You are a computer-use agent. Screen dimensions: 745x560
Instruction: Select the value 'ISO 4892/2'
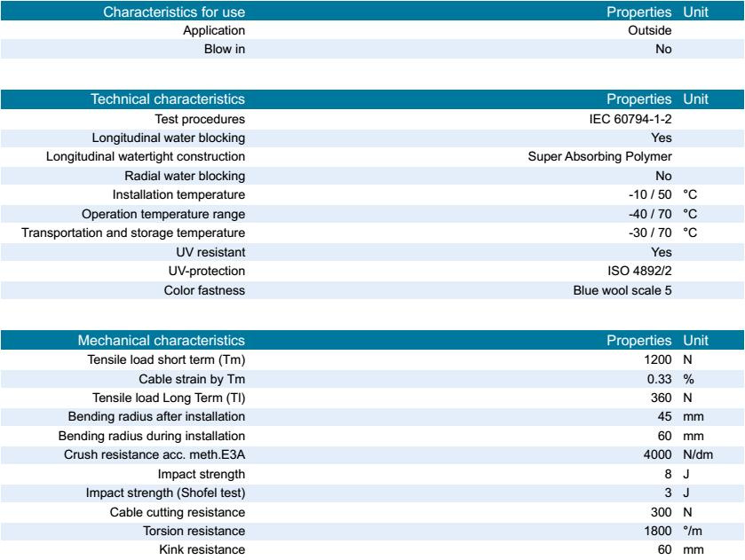pos(639,272)
